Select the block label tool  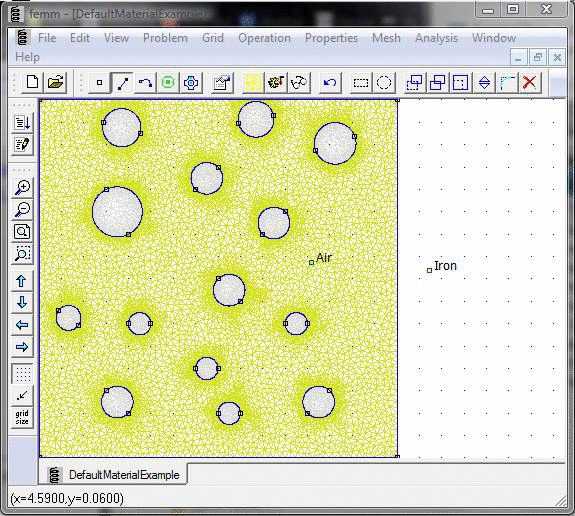[x=168, y=83]
